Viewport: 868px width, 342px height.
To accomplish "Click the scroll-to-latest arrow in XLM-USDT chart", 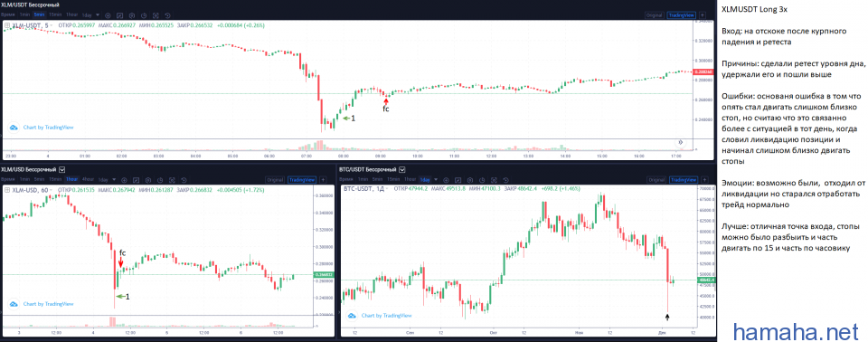I will [681, 142].
